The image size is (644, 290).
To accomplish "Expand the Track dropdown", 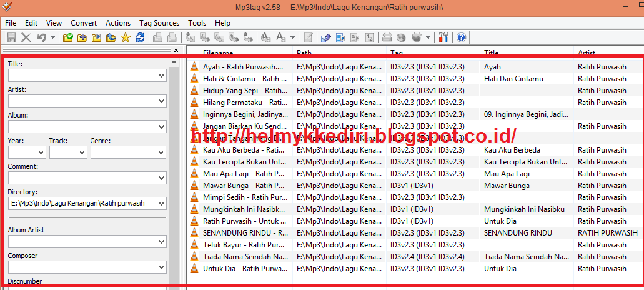I will (82, 152).
